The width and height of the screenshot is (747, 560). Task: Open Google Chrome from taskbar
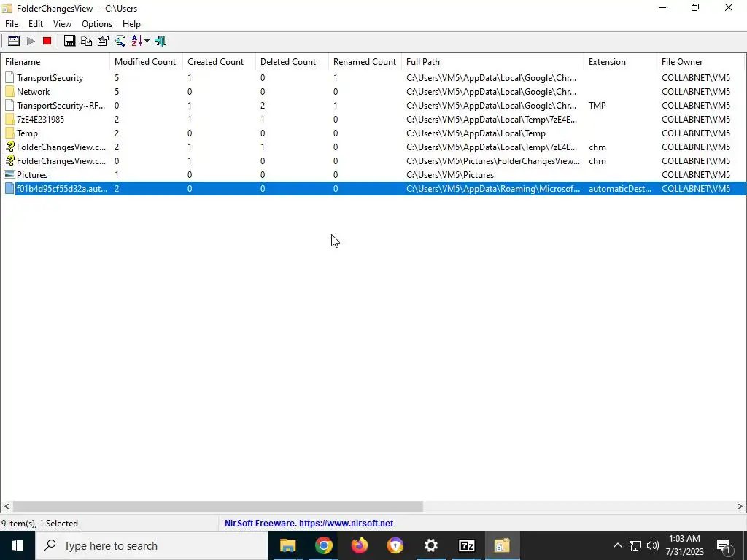(x=323, y=545)
